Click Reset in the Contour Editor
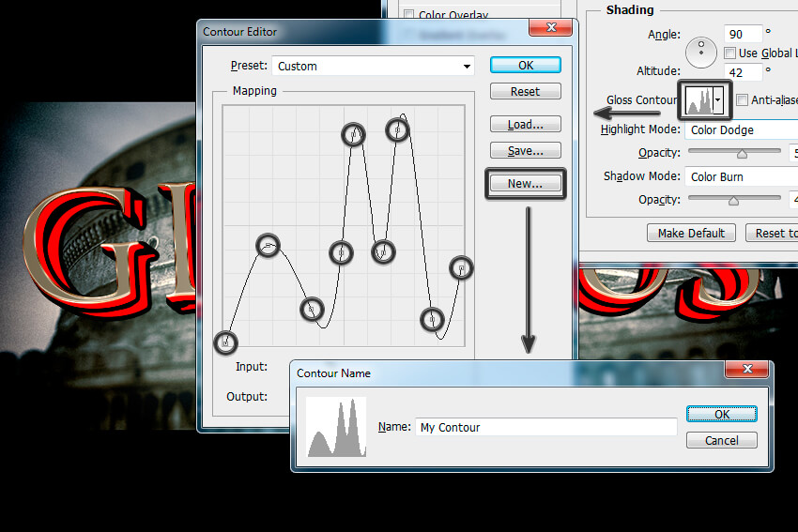This screenshot has width=798, height=532. pos(526,92)
